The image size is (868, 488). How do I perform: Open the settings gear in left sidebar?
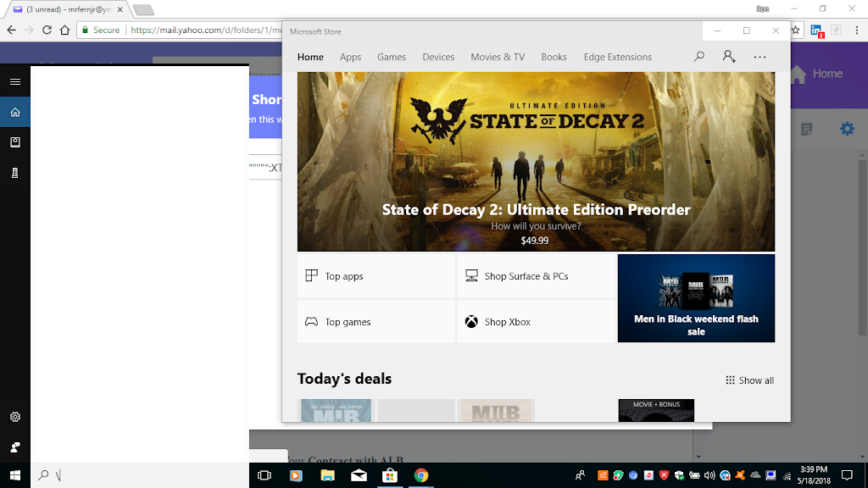[x=15, y=417]
